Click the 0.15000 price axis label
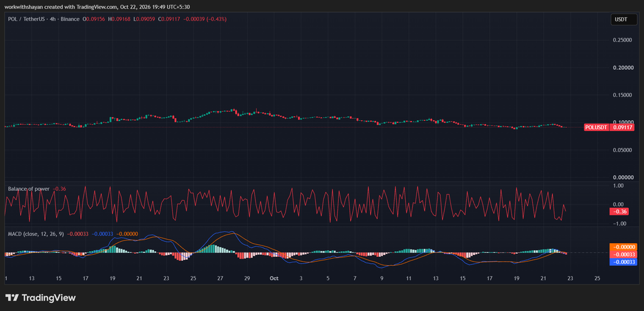The image size is (644, 311). (623, 95)
